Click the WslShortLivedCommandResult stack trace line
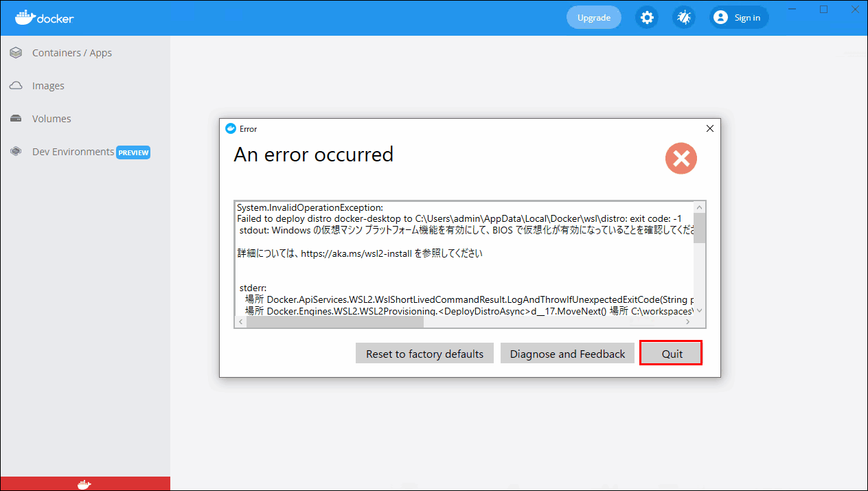Screen dimensions: 868x491 [470, 299]
